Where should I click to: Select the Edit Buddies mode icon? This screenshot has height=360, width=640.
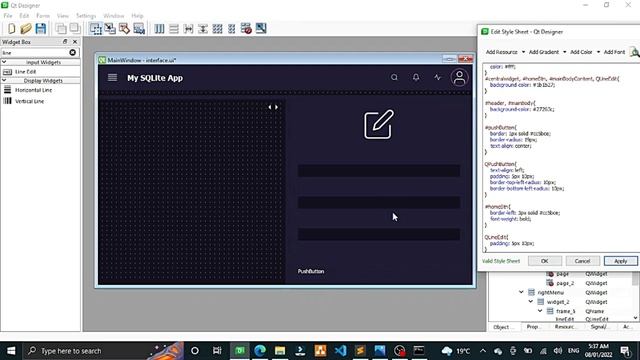(x=124, y=29)
